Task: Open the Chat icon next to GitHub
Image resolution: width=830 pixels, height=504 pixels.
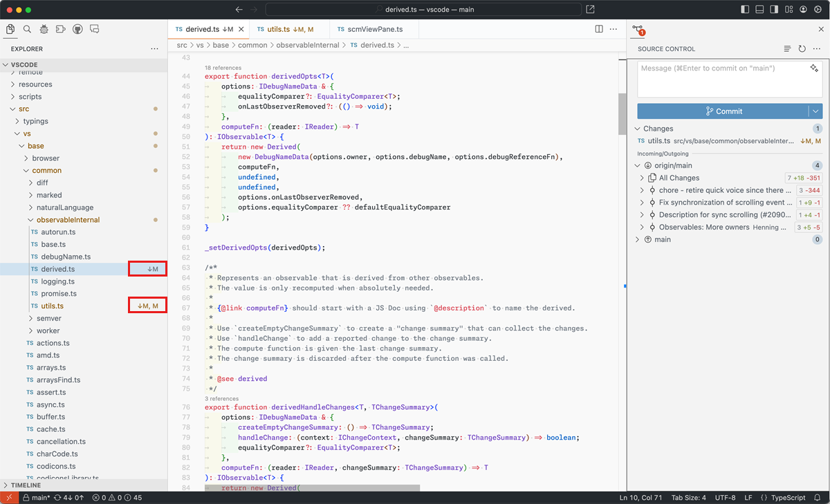Action: pyautogui.click(x=94, y=28)
